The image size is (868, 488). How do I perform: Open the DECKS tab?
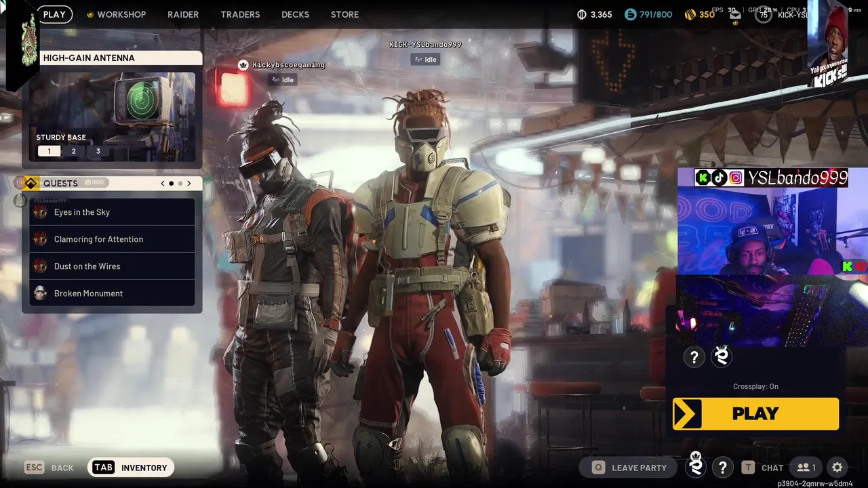pyautogui.click(x=295, y=14)
